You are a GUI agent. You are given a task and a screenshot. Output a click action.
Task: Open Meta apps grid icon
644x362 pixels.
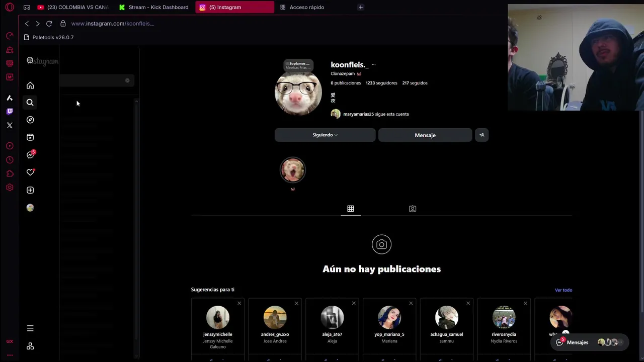point(30,346)
